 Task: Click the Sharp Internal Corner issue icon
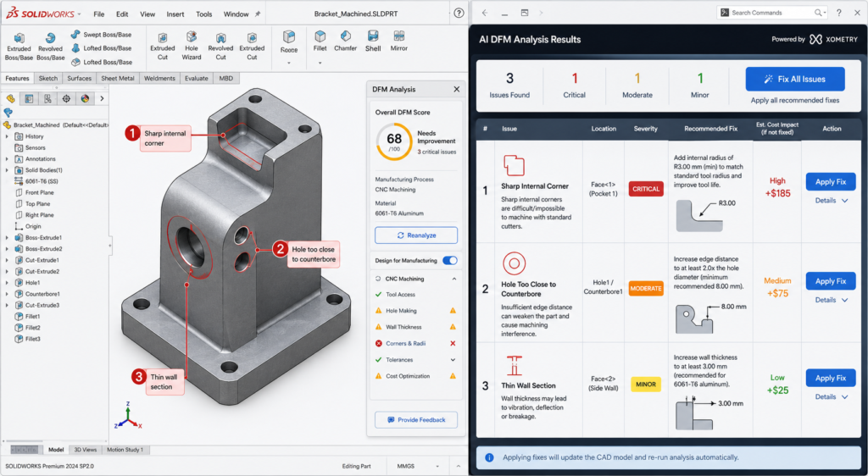[514, 165]
